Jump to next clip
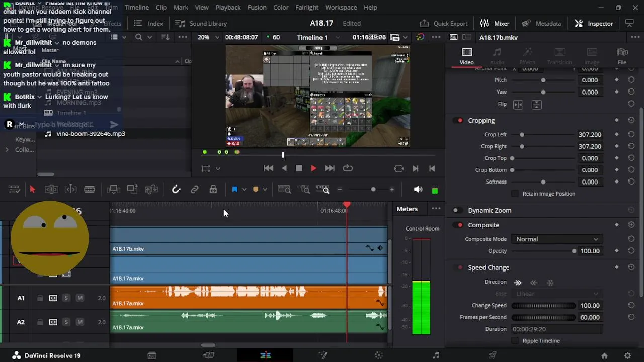 (329, 168)
